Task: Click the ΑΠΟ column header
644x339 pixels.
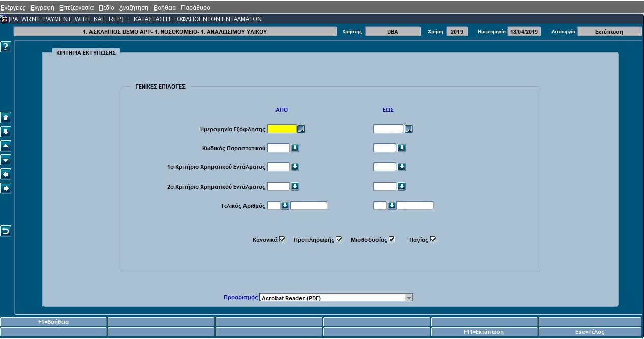Action: 281,110
